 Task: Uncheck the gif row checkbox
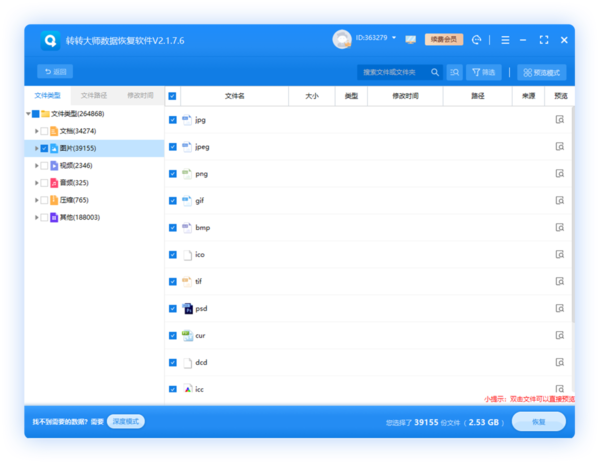click(173, 201)
